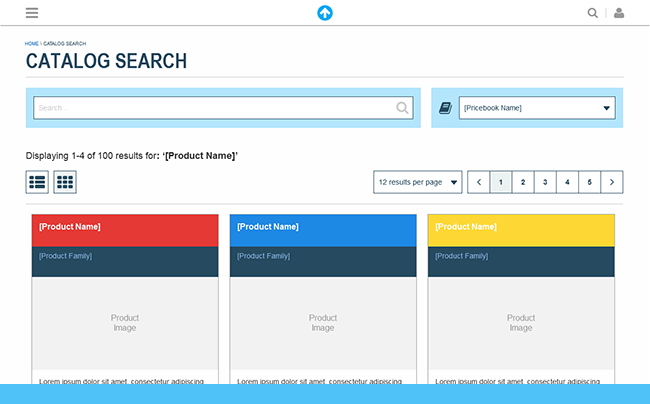Viewport: 650px width, 404px height.
Task: Select page 2 in pagination
Action: (x=523, y=182)
